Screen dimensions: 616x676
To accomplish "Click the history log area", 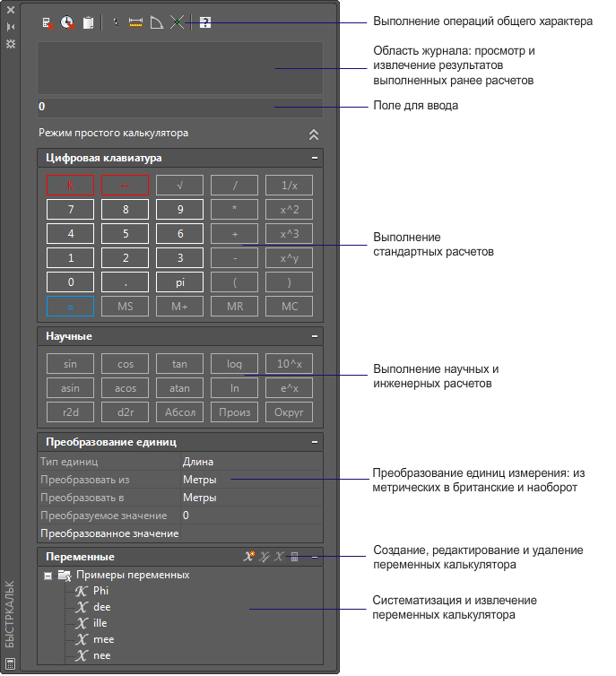I will 179,67.
